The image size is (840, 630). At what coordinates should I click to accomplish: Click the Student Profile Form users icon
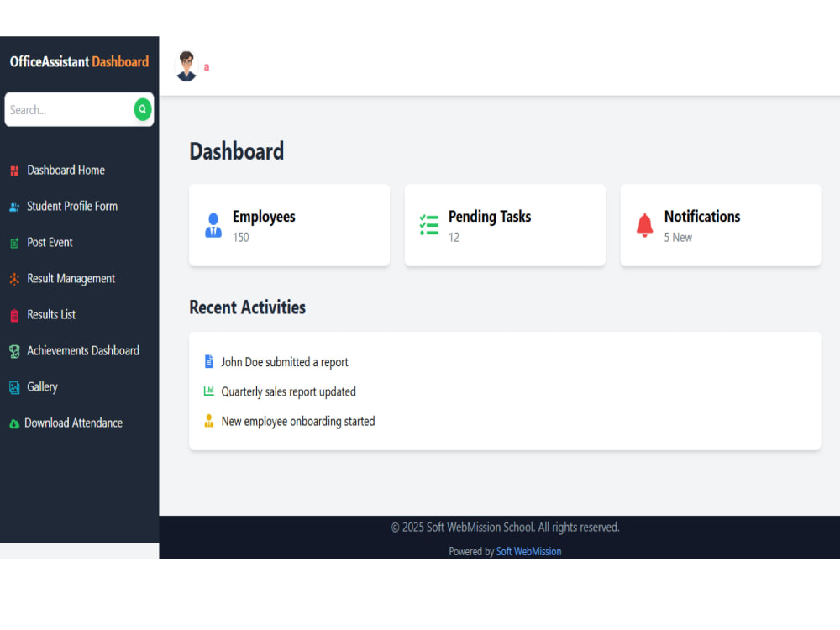coord(14,207)
